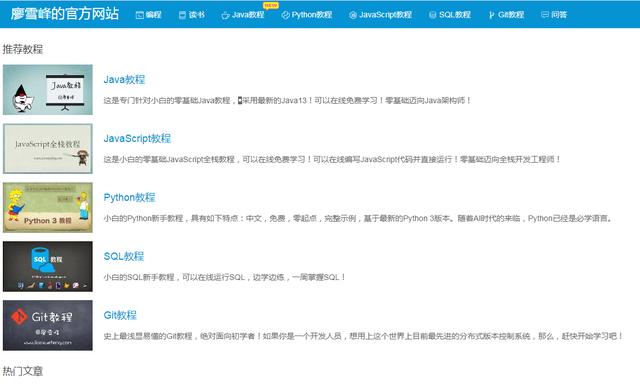Viewport: 640px width, 386px height.
Task: Click the 推荐教程 section heading
Action: [22, 49]
